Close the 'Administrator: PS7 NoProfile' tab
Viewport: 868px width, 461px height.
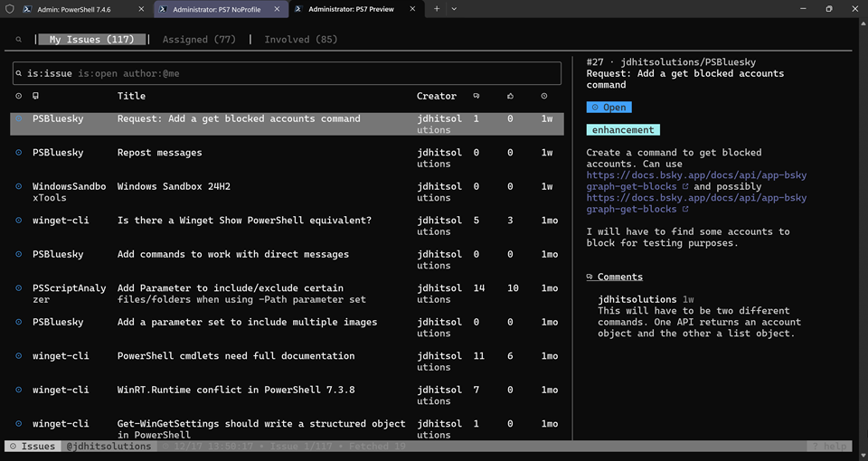click(277, 9)
